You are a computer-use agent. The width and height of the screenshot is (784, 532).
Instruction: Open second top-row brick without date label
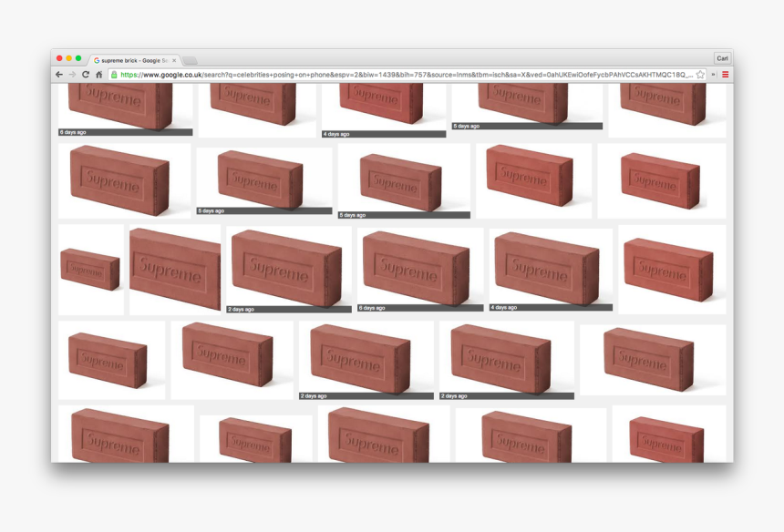pyautogui.click(x=257, y=110)
